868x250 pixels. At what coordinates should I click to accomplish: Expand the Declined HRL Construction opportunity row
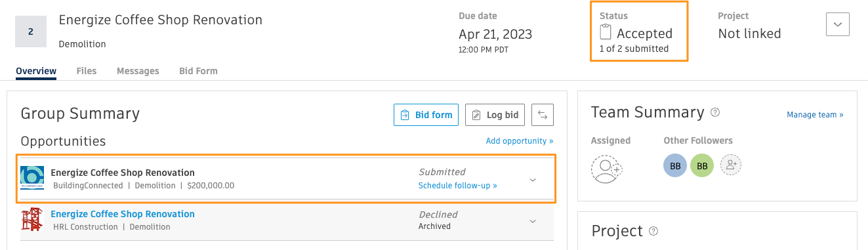533,221
